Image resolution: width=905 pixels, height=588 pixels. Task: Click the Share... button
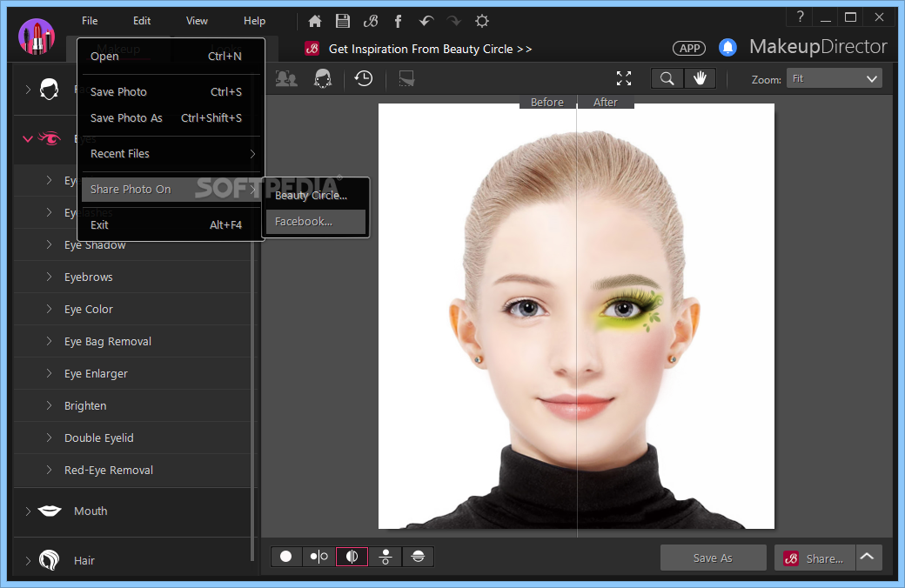[814, 558]
